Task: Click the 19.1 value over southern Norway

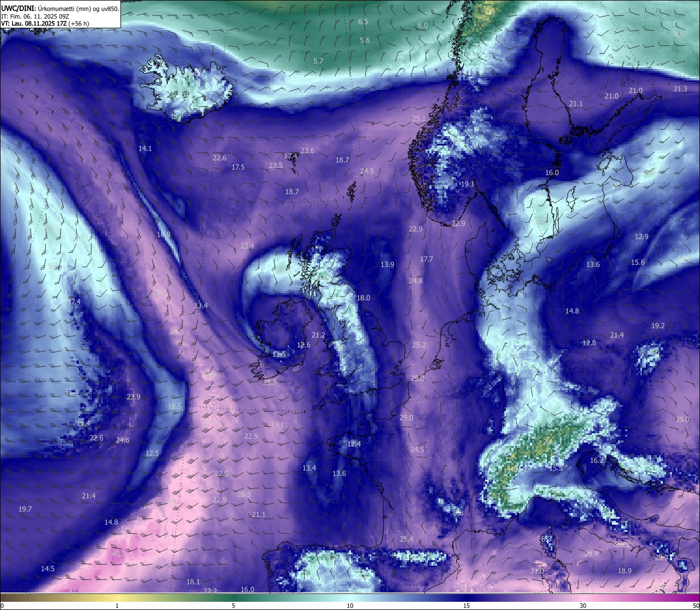Action: pos(468,185)
